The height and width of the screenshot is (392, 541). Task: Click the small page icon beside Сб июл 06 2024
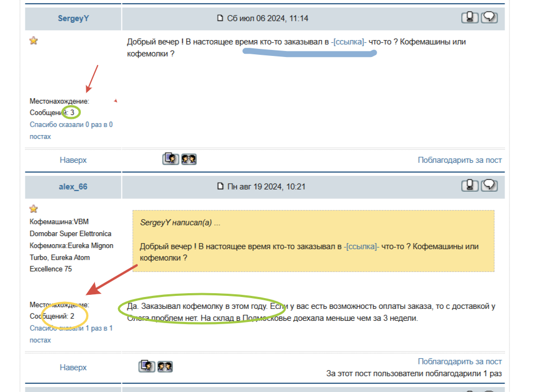(220, 18)
